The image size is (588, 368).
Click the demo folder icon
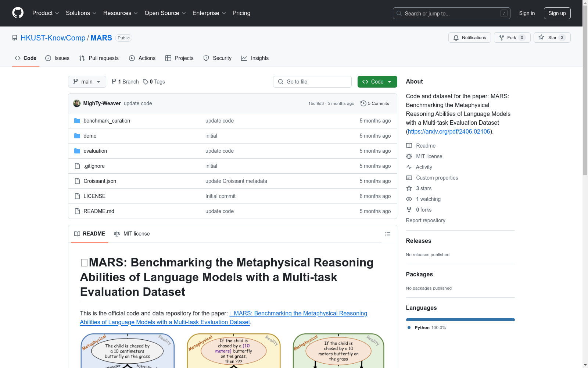coord(77,136)
